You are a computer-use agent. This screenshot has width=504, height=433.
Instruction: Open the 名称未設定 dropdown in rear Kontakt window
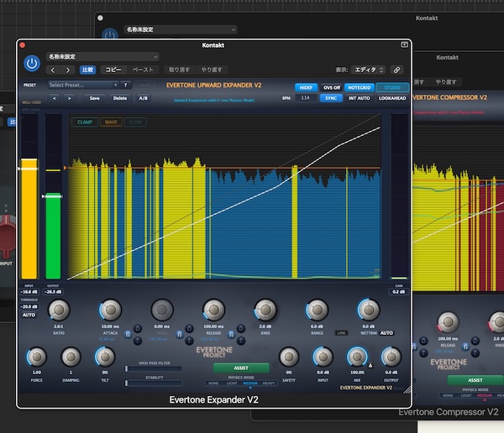pos(181,29)
